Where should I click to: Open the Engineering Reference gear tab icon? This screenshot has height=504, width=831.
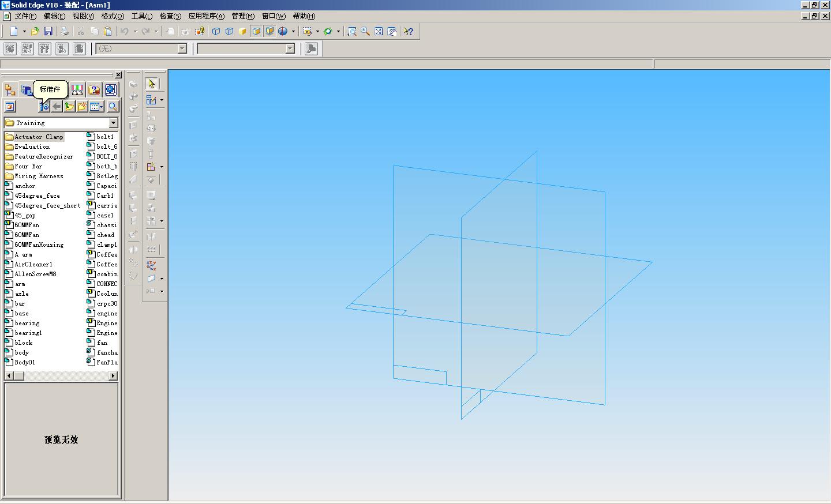[x=111, y=89]
